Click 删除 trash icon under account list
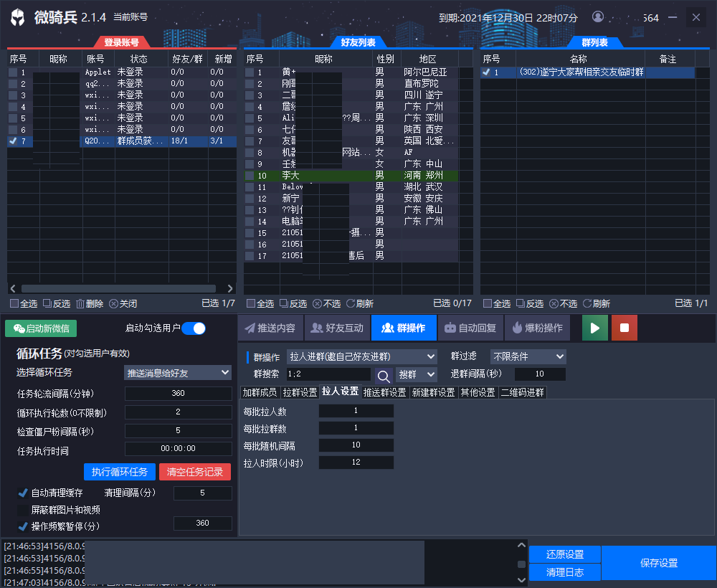Viewport: 717px width, 588px height. [80, 303]
